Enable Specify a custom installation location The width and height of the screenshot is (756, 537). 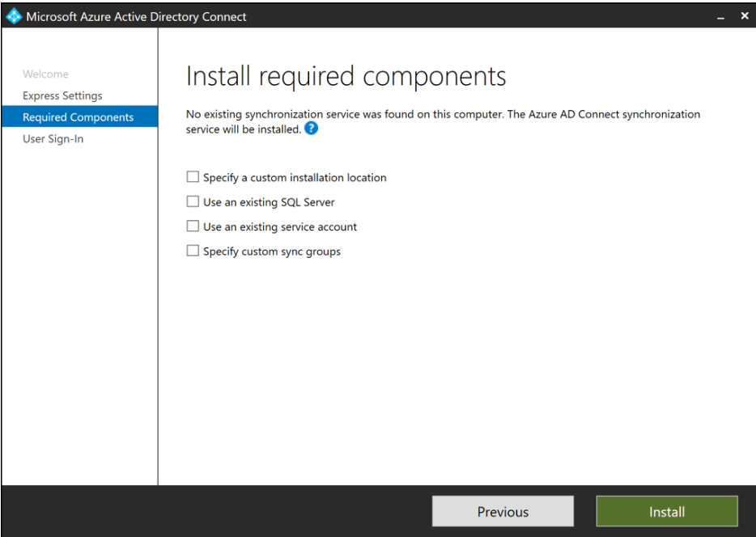(x=193, y=177)
